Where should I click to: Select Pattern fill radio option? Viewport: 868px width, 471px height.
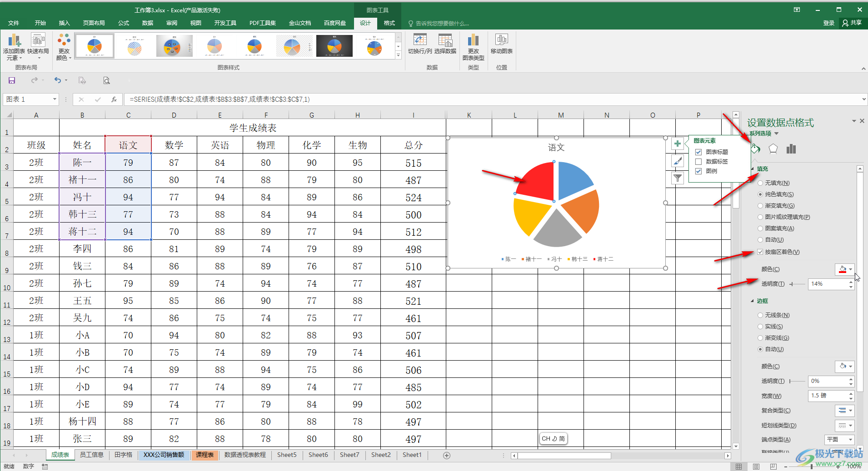point(760,228)
